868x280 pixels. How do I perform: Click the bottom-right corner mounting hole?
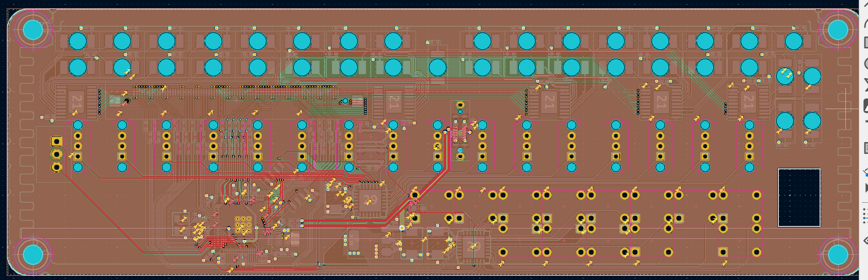click(838, 254)
